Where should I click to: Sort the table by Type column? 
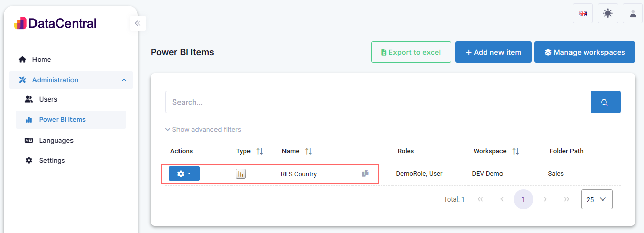(260, 151)
